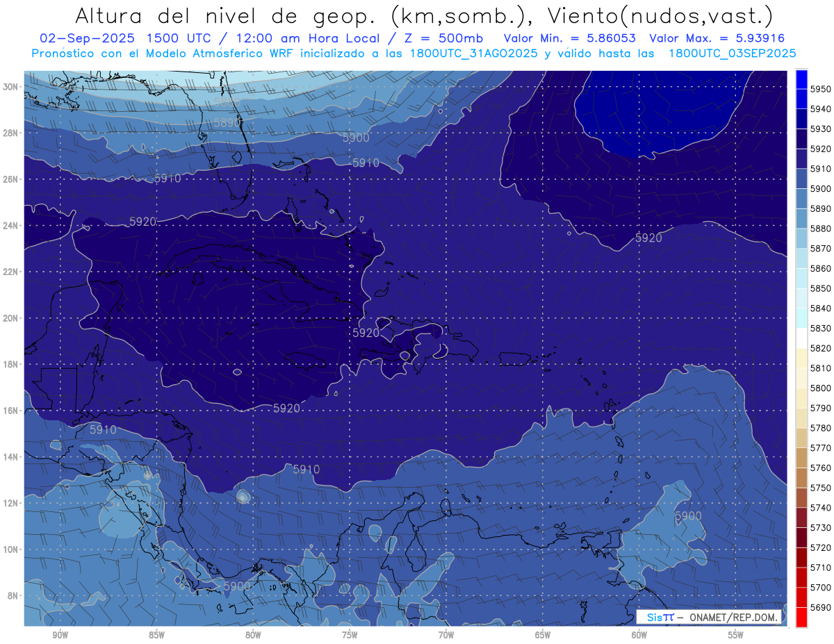Viewport: 834px width, 644px height.
Task: Click the '1800UTC_31AGO2025' initialization time
Action: pos(473,53)
